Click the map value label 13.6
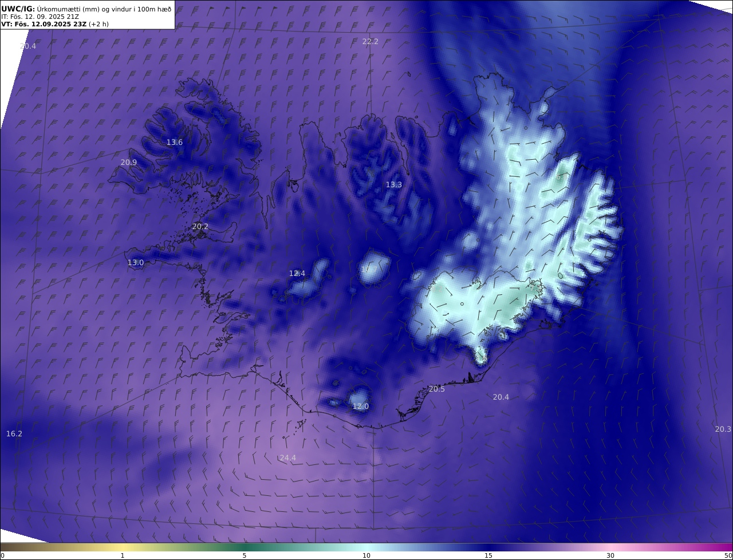Screen dimensions: 733x560 [175, 143]
